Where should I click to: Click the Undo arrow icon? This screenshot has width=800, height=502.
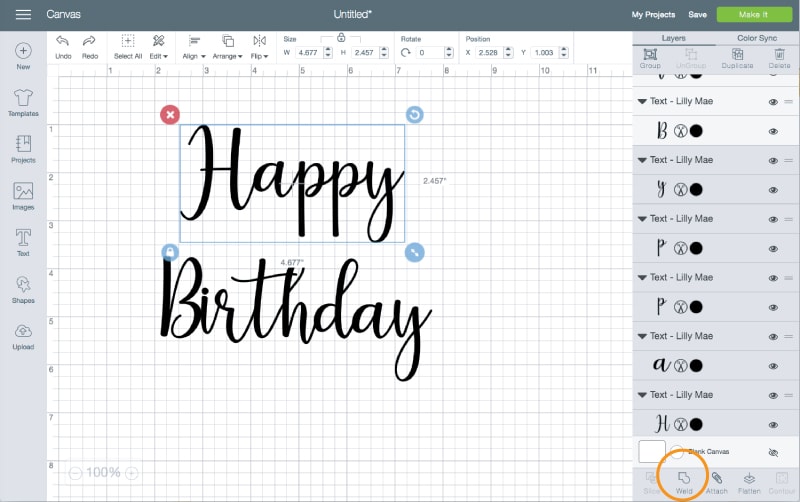tap(62, 42)
